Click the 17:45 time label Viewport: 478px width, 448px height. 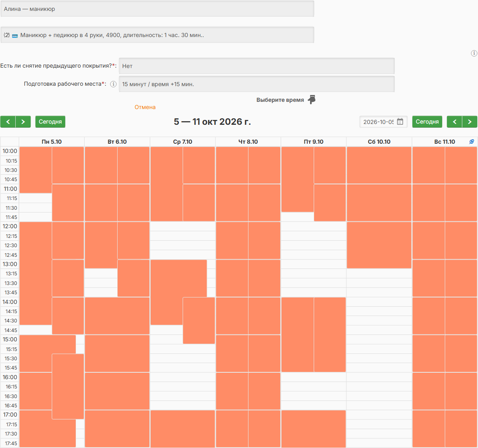click(x=11, y=443)
